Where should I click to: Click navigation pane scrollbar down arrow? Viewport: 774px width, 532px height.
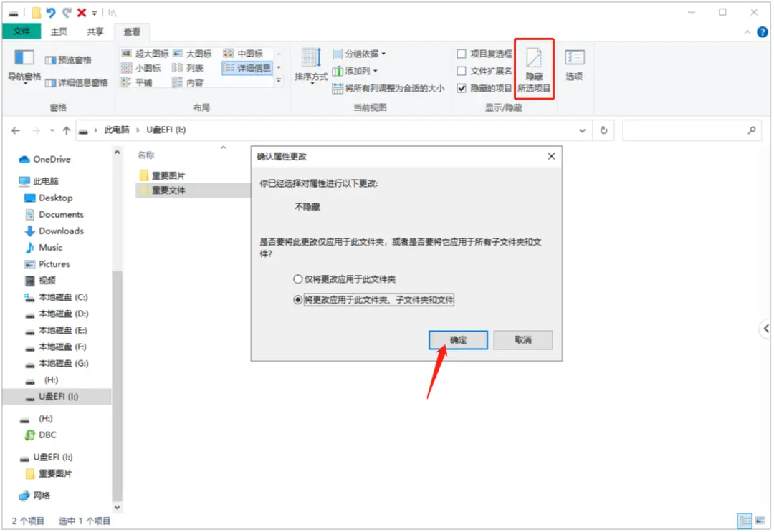(x=117, y=508)
